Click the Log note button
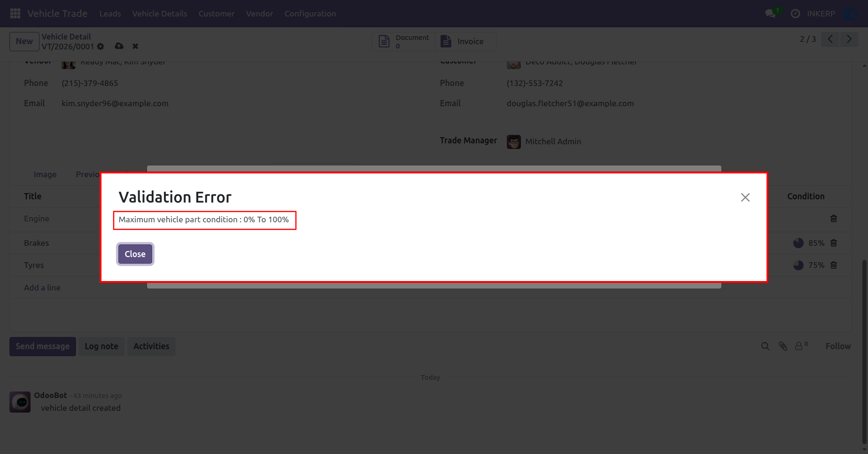 [x=101, y=346]
